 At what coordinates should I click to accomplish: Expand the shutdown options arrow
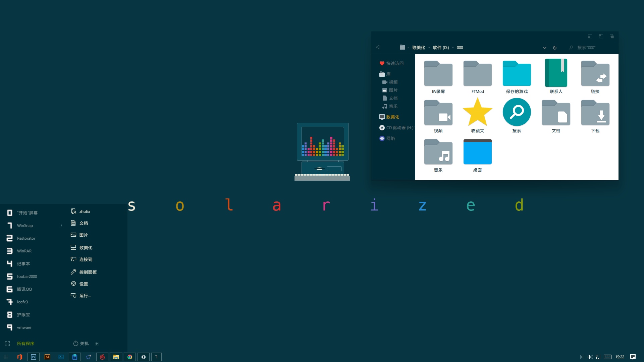point(97,344)
